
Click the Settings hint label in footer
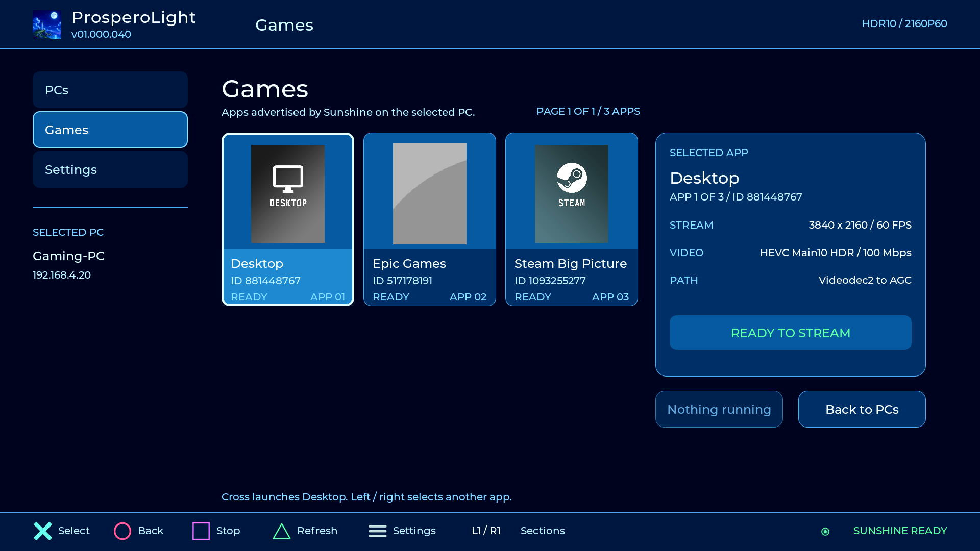(x=414, y=531)
